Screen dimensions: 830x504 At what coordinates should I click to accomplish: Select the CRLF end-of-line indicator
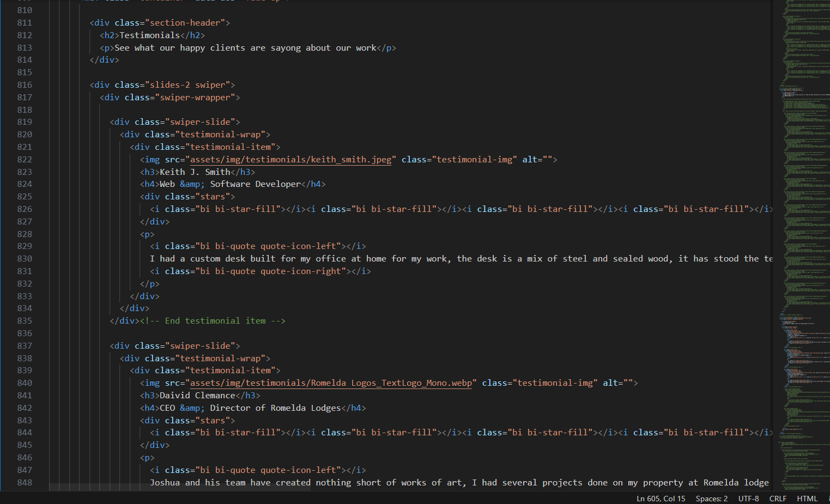click(778, 499)
